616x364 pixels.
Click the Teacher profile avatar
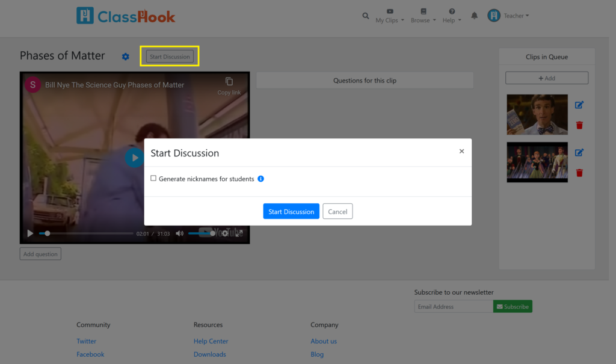point(494,16)
